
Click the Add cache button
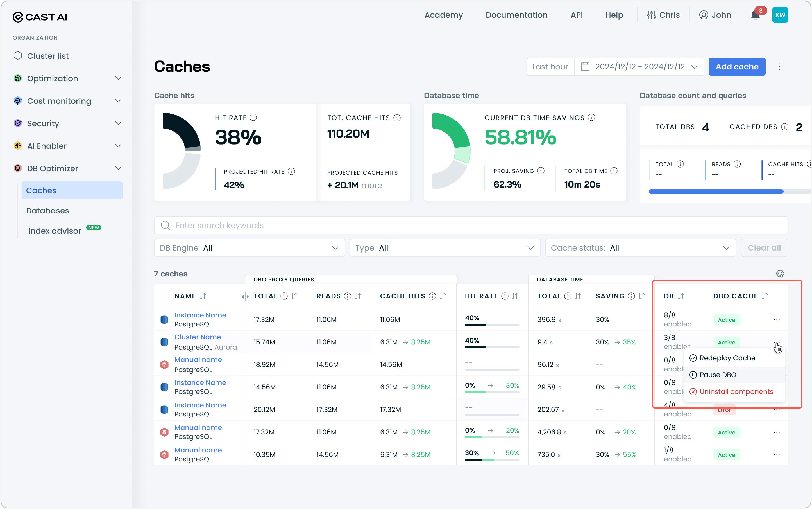coord(737,67)
